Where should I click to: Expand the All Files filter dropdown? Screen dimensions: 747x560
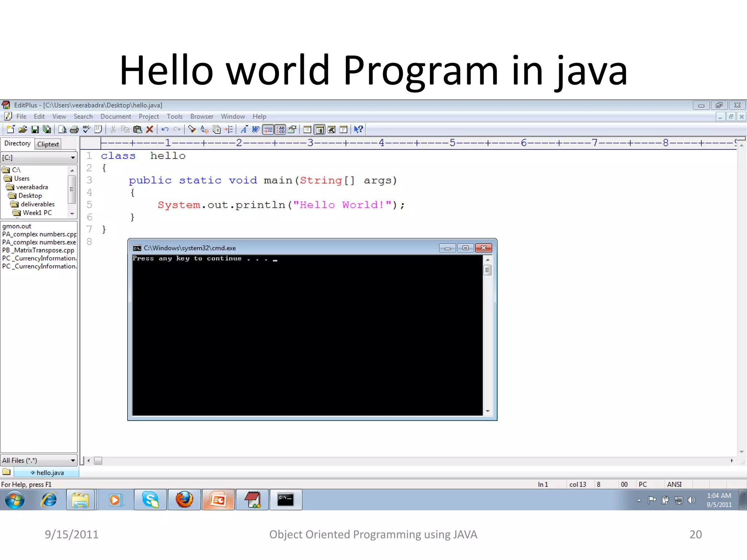[73, 460]
